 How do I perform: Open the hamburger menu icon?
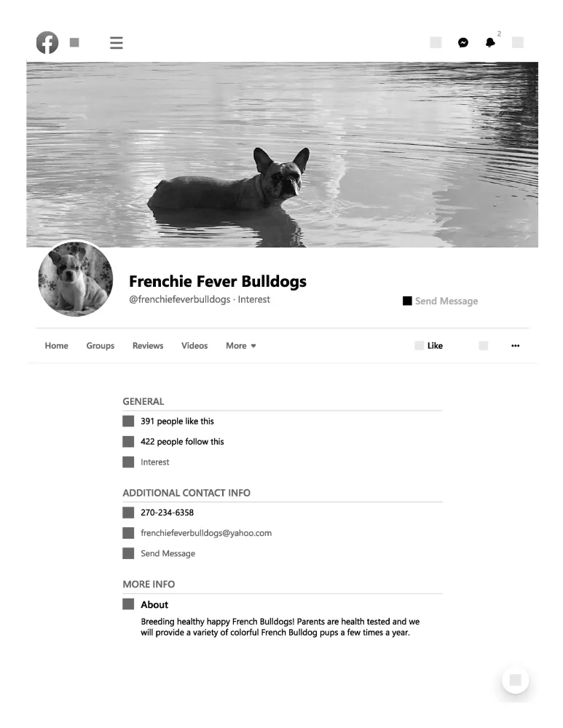click(x=116, y=43)
